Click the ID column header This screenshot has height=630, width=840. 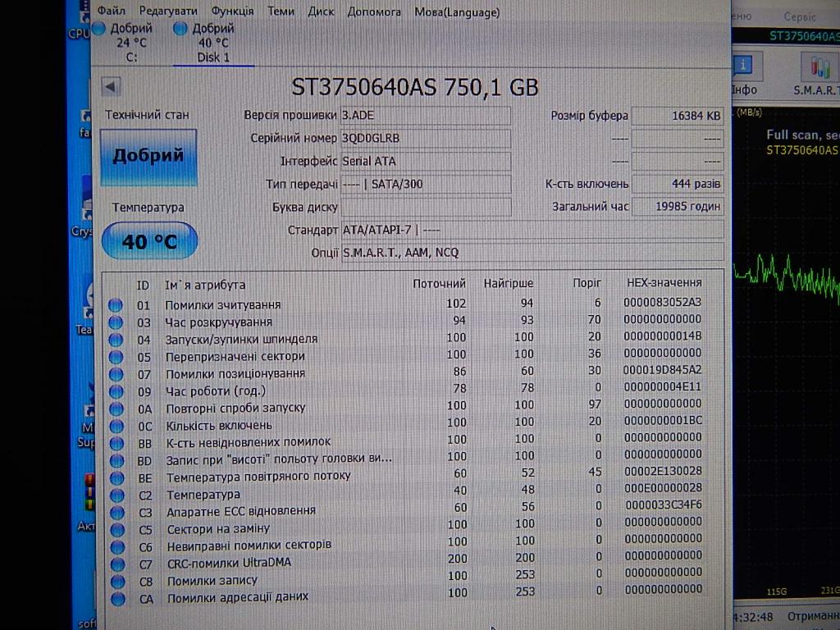click(x=143, y=285)
